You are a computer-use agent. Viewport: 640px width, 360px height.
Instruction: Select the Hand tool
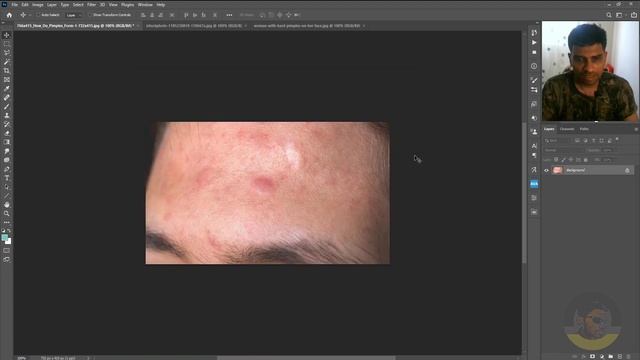pyautogui.click(x=7, y=205)
